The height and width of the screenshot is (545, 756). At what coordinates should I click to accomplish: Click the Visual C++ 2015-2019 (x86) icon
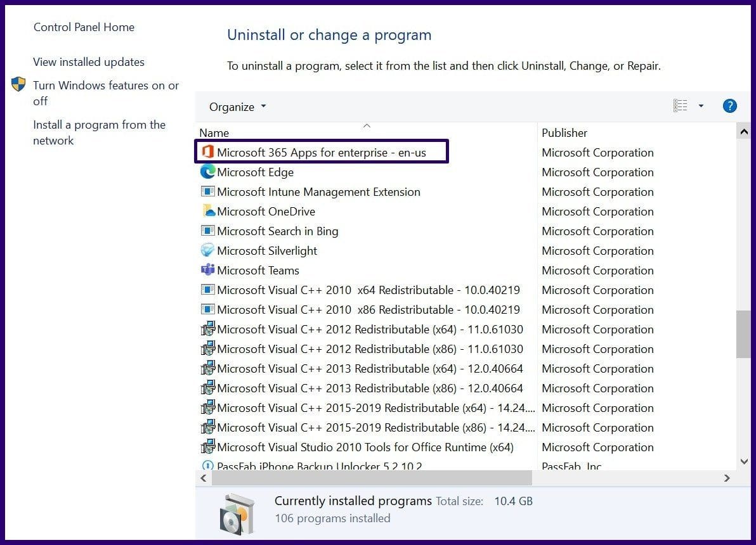coord(208,427)
